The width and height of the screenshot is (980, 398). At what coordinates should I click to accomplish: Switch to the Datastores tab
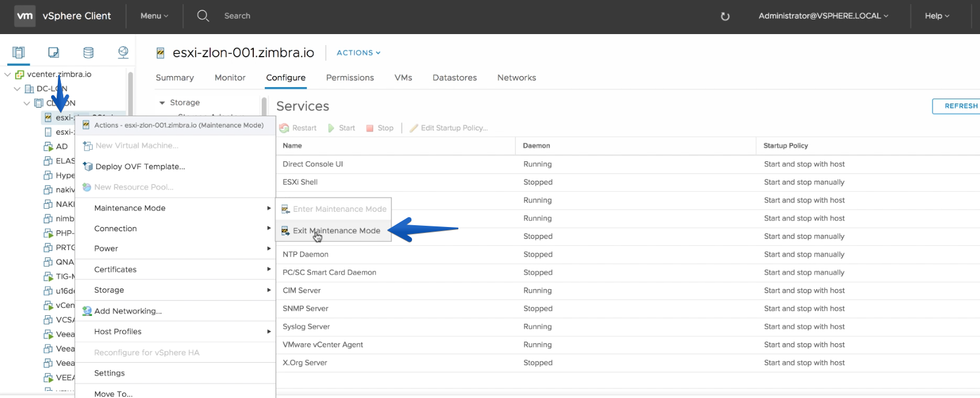455,78
